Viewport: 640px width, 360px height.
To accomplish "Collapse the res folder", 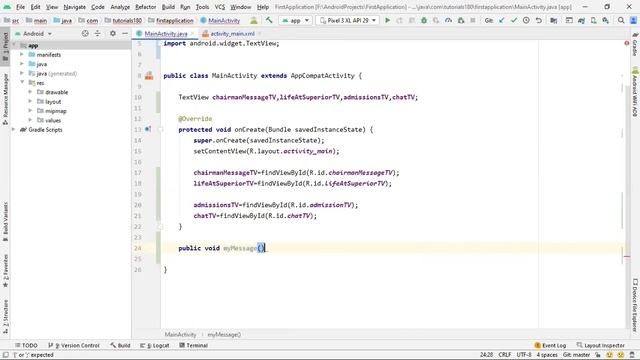I will (x=22, y=82).
